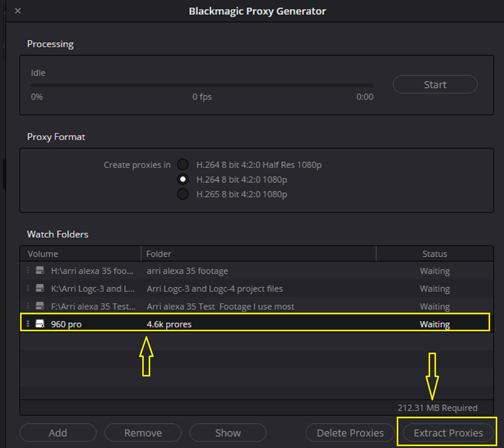Close the Blackmagic Proxy Generator window
The height and width of the screenshot is (448, 504).
pos(18,11)
